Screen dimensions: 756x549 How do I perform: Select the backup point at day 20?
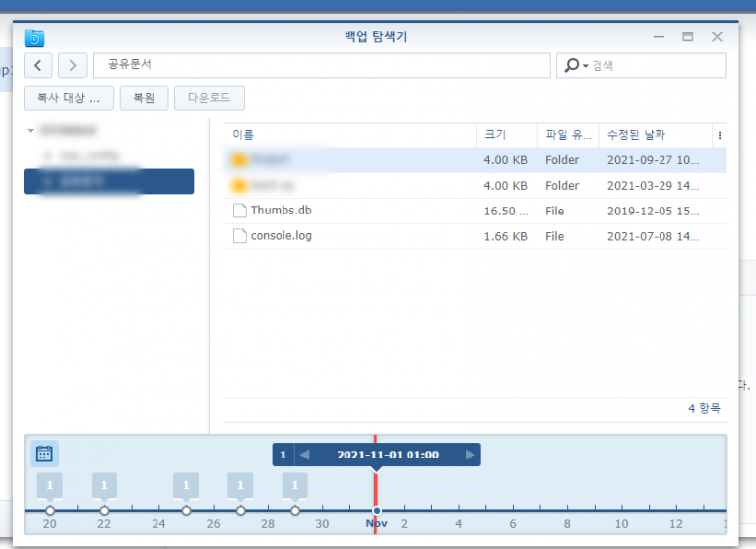tap(50, 510)
